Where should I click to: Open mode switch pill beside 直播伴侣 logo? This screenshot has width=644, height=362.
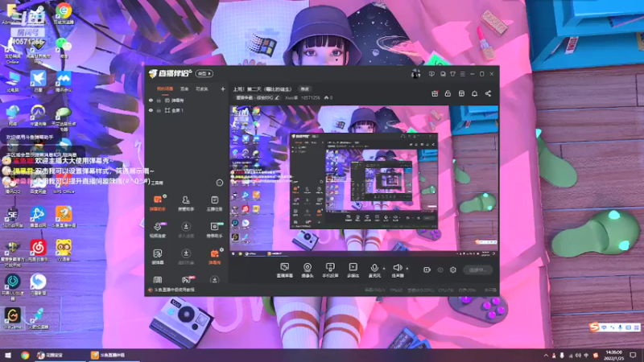click(x=204, y=74)
